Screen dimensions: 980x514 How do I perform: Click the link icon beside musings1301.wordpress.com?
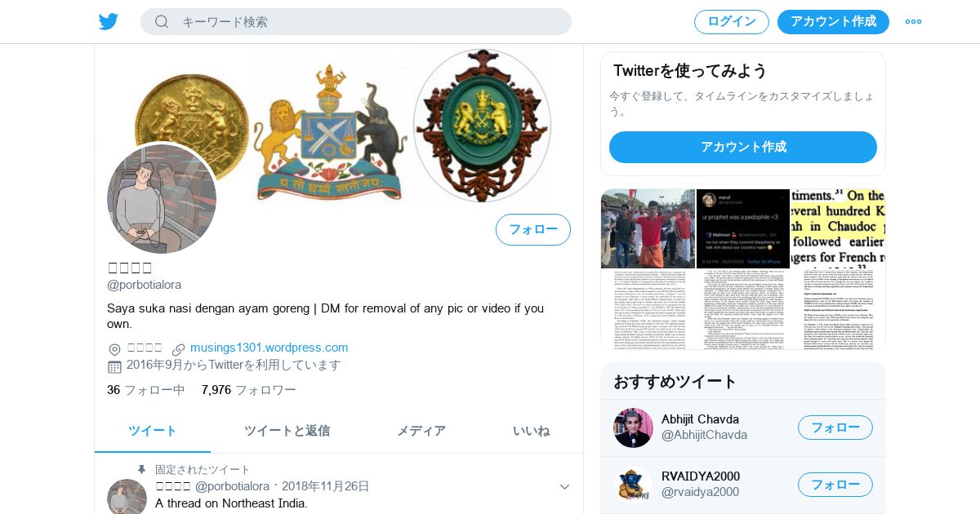tap(179, 348)
